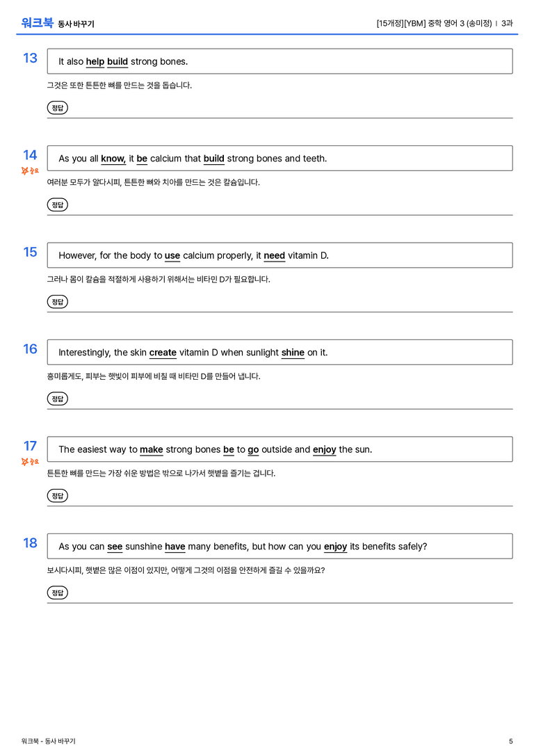Click the 중요 star mark under number 17
534x756 pixels.
coord(30,462)
